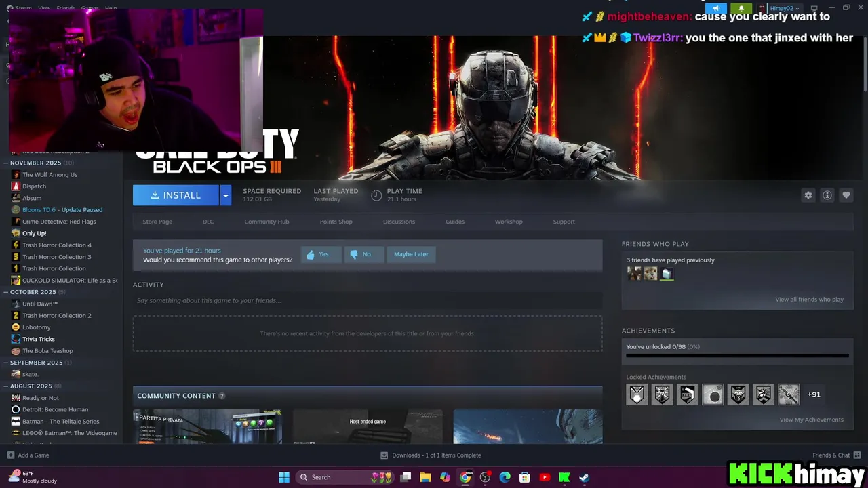
Task: Open the Points Shop tab
Action: pos(336,222)
